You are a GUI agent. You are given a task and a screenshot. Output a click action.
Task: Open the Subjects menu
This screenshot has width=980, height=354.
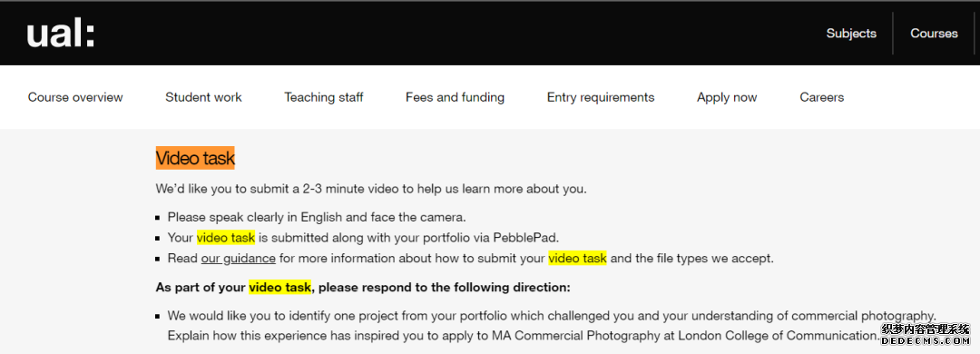point(850,34)
